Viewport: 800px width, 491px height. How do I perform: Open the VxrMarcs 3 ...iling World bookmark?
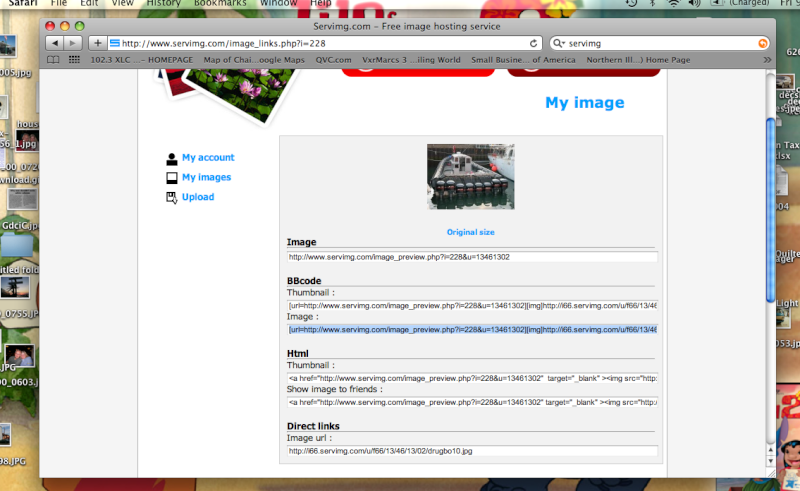point(411,60)
